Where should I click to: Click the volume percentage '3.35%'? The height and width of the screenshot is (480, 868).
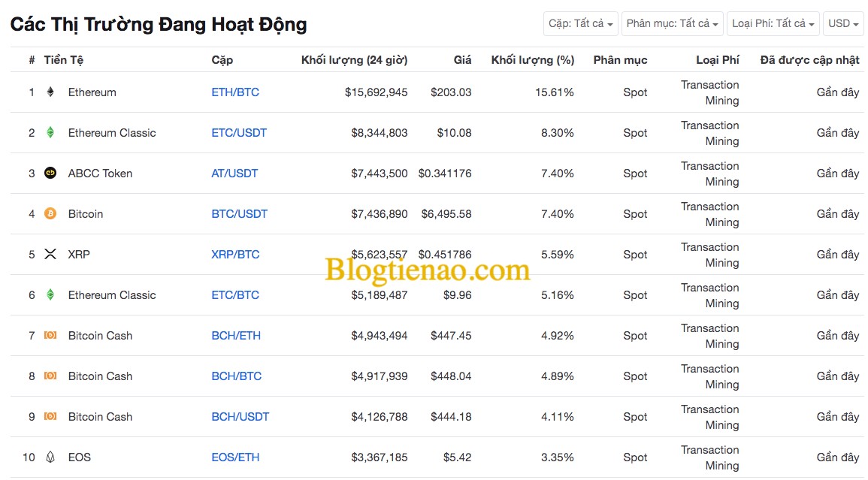coord(558,457)
